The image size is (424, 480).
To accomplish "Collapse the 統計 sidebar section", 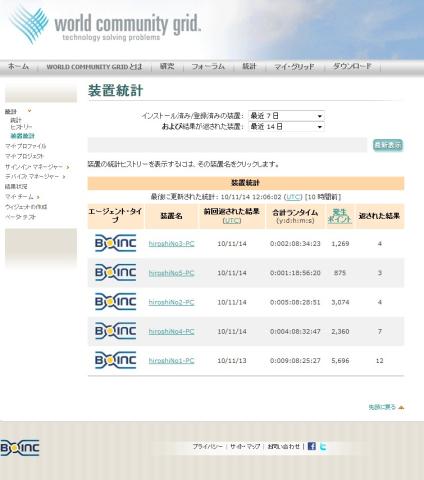I will [29, 111].
